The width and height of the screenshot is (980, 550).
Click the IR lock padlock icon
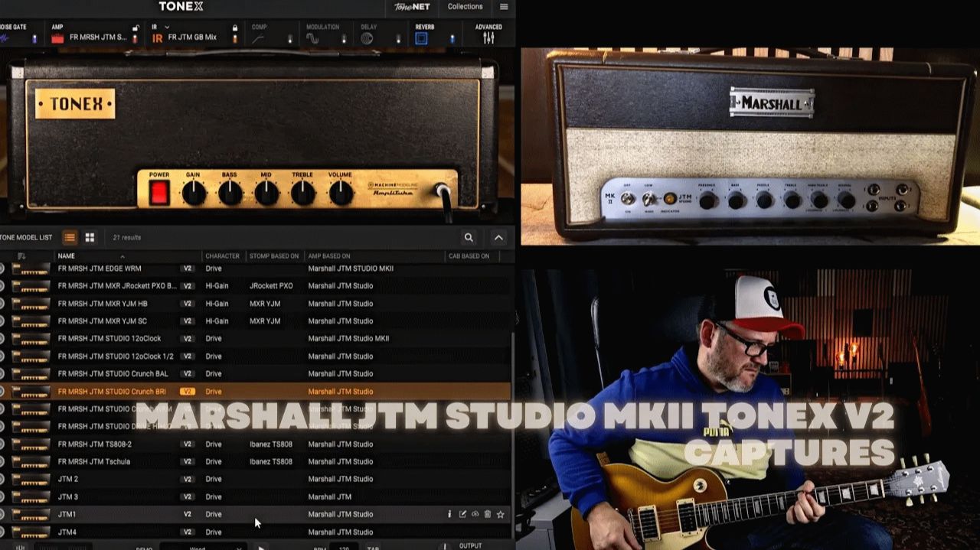point(234,28)
